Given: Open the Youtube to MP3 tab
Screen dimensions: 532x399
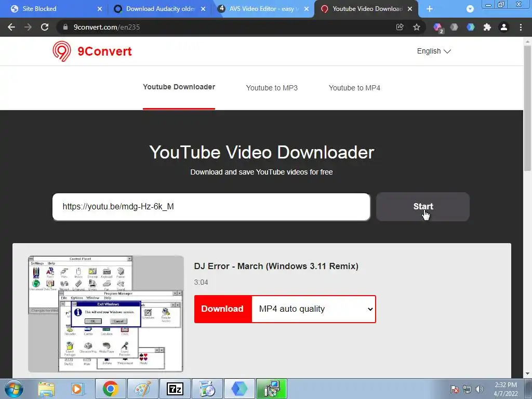Looking at the screenshot, I should pyautogui.click(x=272, y=88).
